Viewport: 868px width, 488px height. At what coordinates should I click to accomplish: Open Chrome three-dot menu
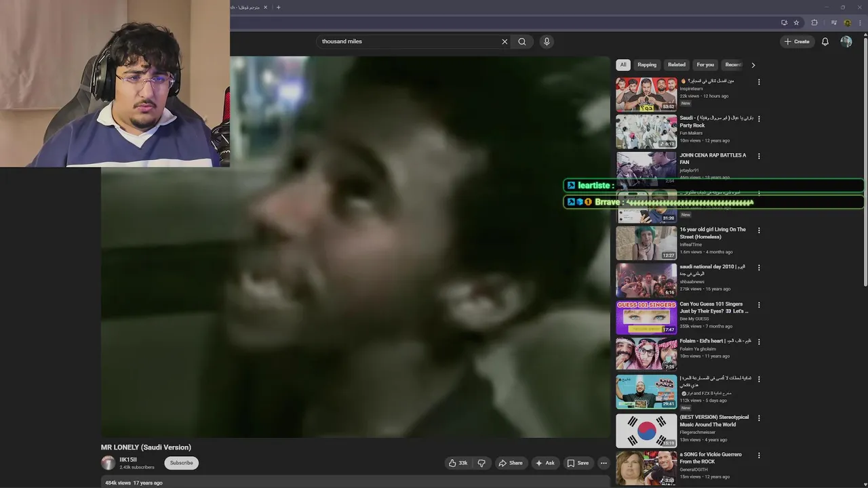[859, 22]
